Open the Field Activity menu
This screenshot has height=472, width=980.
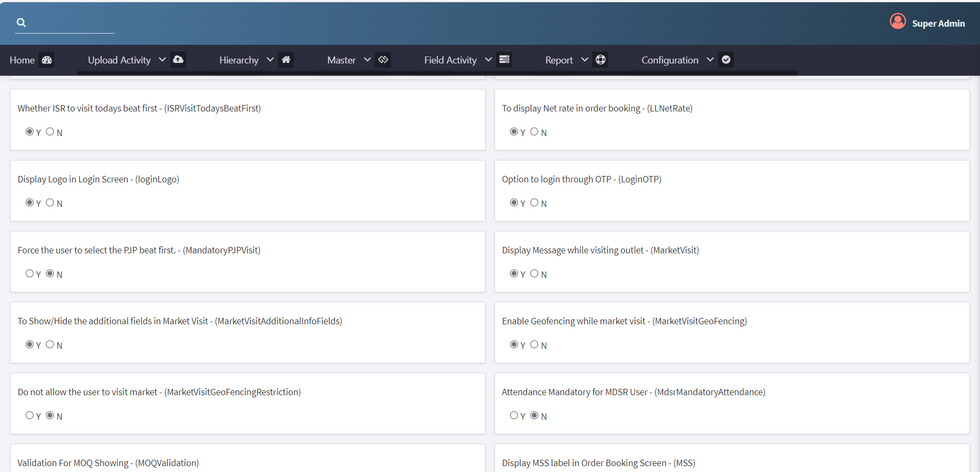(x=451, y=60)
